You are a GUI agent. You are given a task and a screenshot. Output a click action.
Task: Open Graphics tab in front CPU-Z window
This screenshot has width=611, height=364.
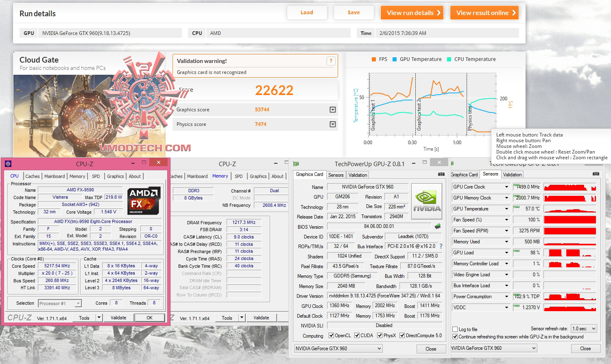tap(116, 176)
